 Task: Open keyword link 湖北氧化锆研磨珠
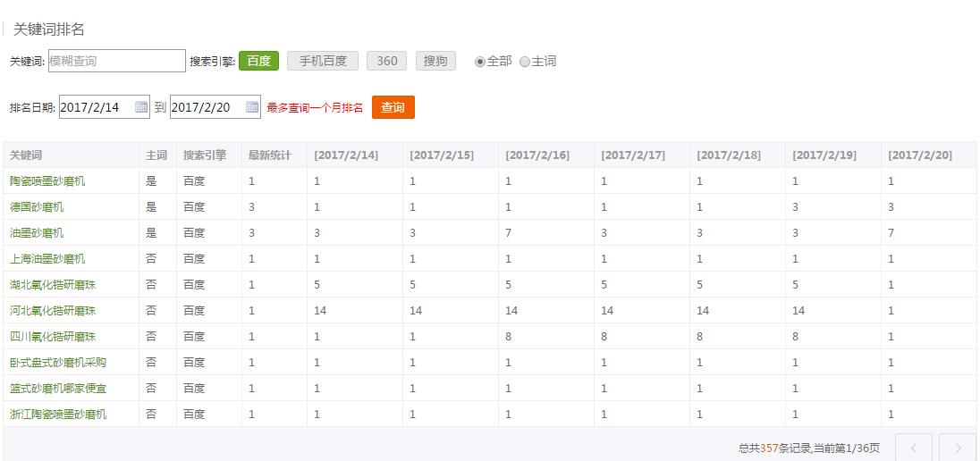coord(53,285)
